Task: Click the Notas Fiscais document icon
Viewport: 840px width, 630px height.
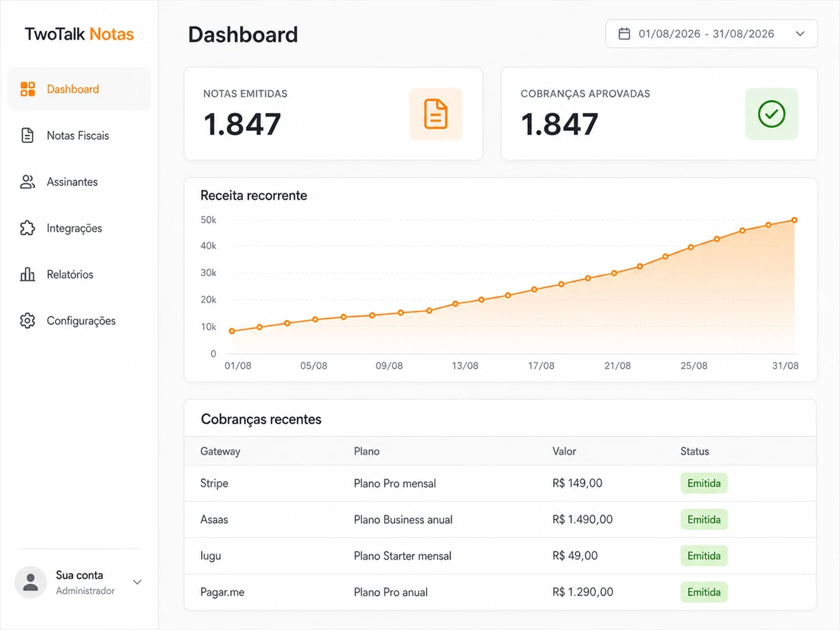Action: (27, 135)
